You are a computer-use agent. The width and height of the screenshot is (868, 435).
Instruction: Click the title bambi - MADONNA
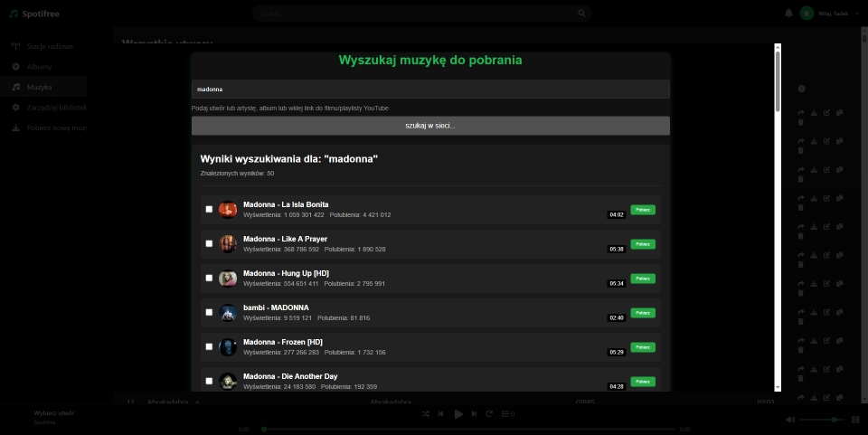click(x=276, y=307)
